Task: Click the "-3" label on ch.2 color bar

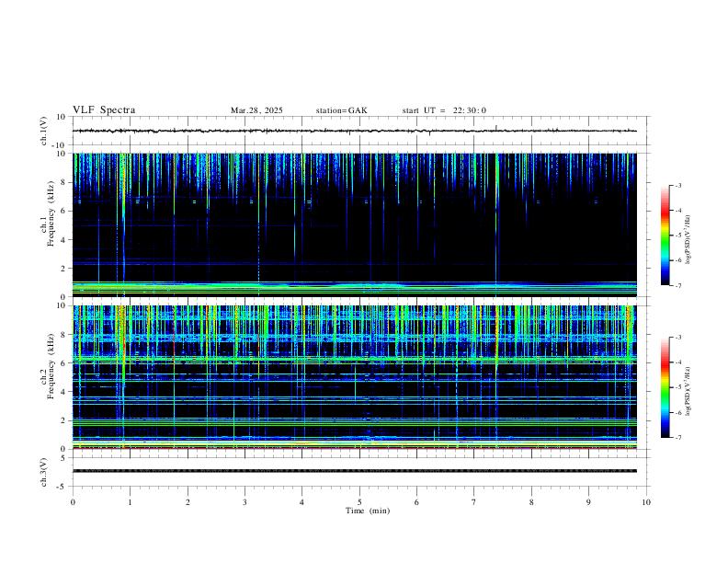Action: (677, 338)
